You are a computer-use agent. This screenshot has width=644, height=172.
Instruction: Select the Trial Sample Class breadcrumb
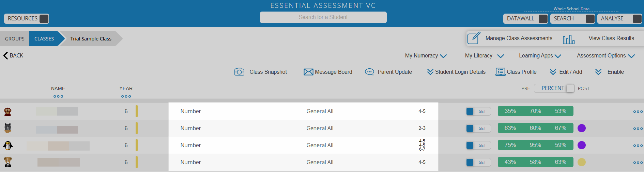pos(91,39)
